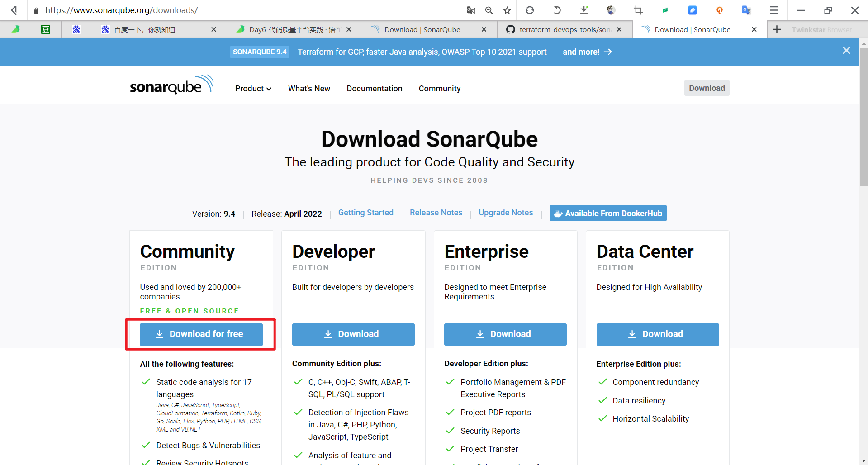The width and height of the screenshot is (868, 465).
Task: Open the browser hamburger menu
Action: pyautogui.click(x=774, y=10)
